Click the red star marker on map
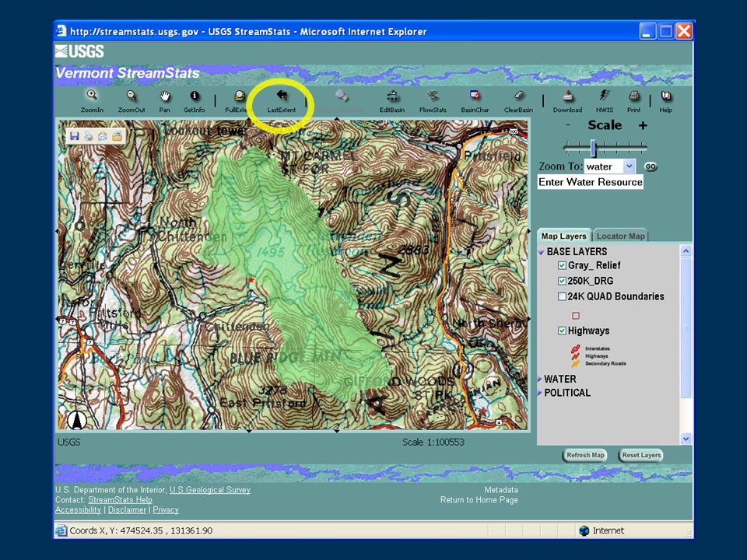The width and height of the screenshot is (747, 560). tap(251, 281)
